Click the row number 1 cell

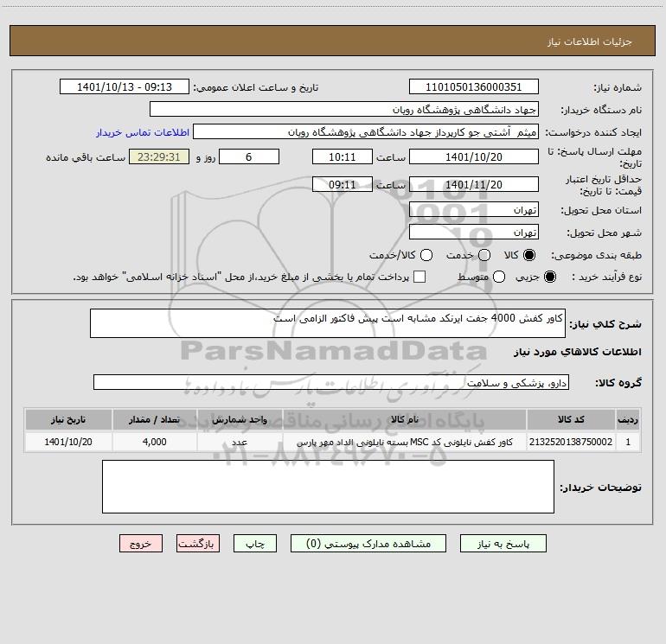(628, 442)
